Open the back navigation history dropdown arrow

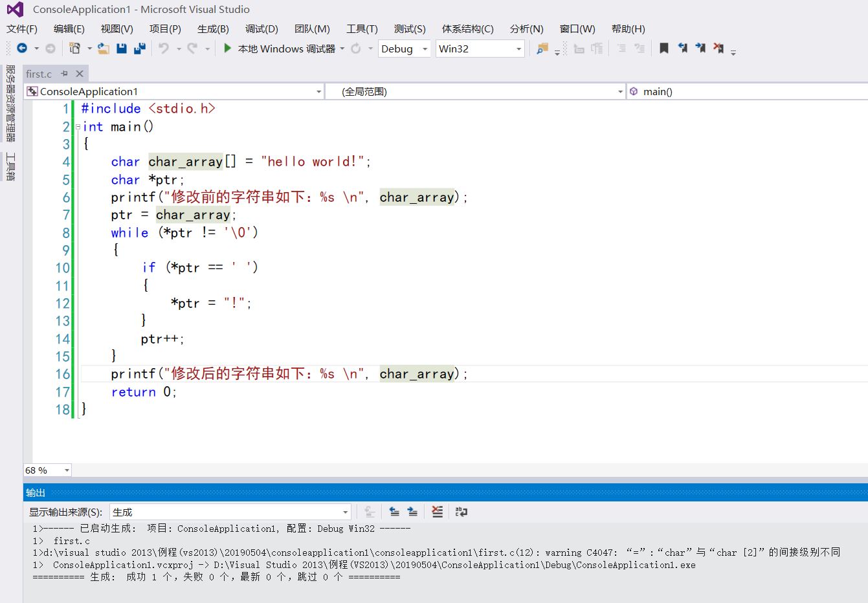[36, 49]
